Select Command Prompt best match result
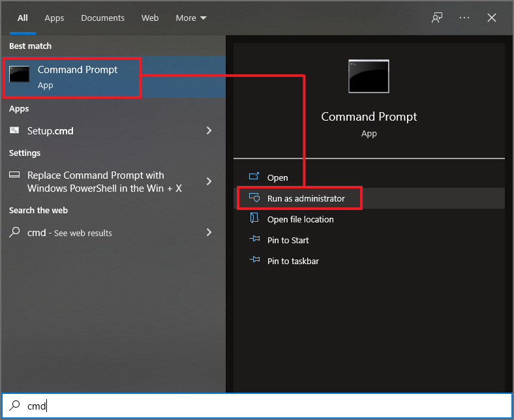This screenshot has width=514, height=420. (113, 77)
